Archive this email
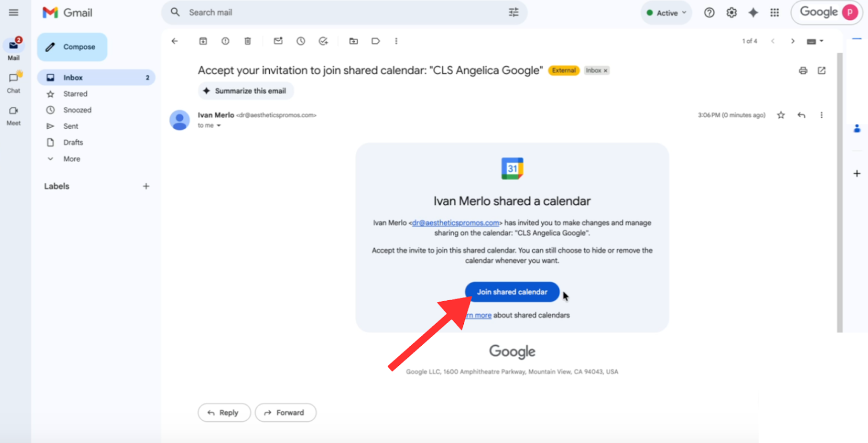This screenshot has height=443, width=868. (x=203, y=41)
